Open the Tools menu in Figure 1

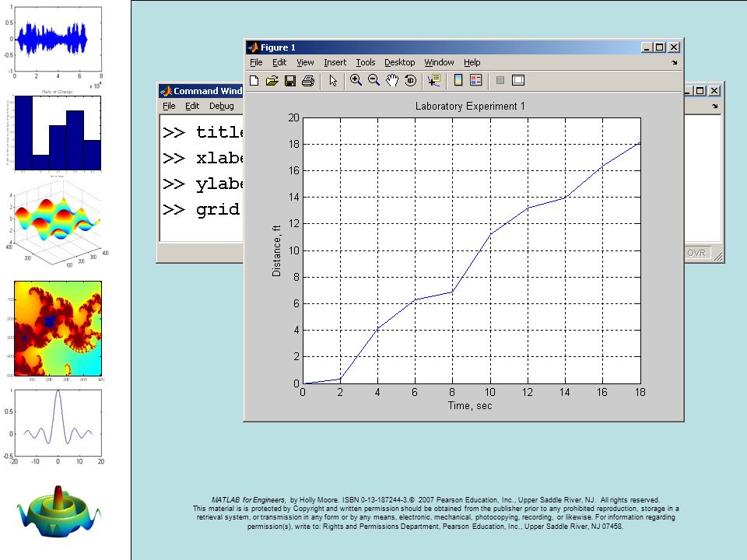pyautogui.click(x=366, y=62)
